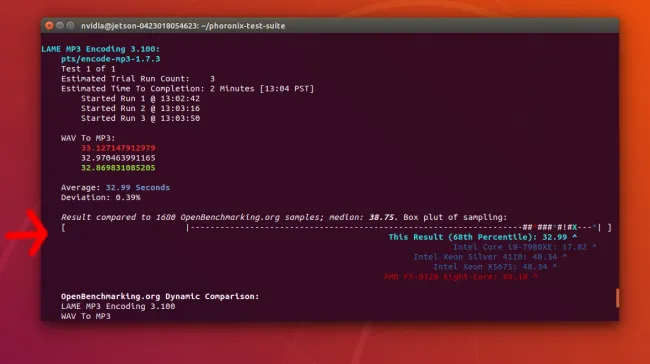Close the terminal window
Screen dimensions: 650x364
(49, 25)
